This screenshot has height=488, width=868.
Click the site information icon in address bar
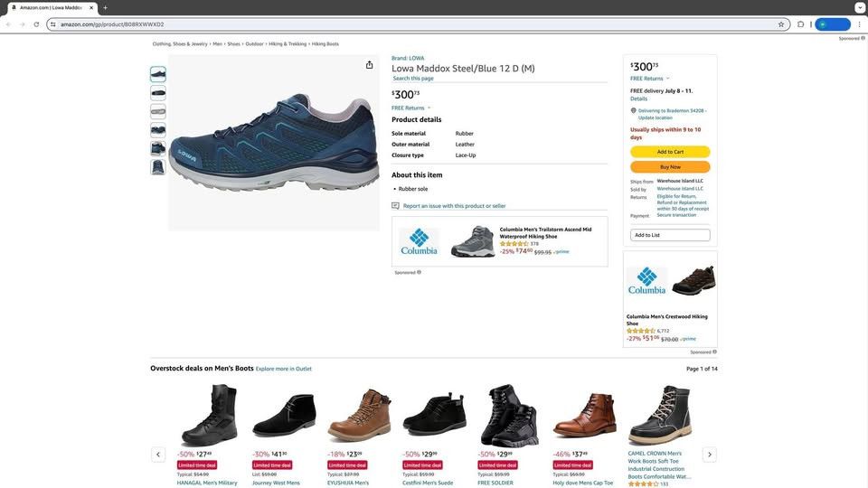click(53, 24)
